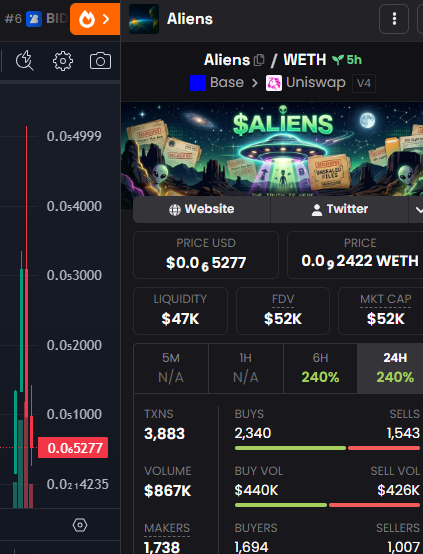Screen dimensions: 423x554
Task: Click the FDV $52K box
Action: (283, 311)
